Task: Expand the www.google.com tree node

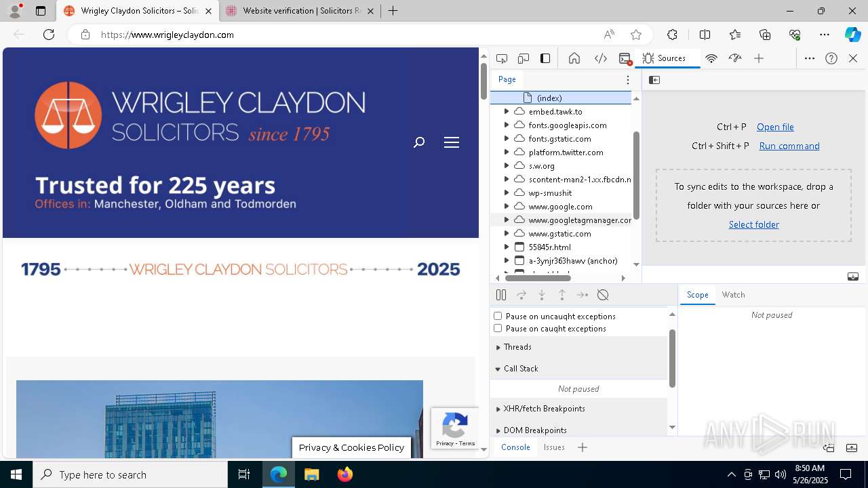Action: pyautogui.click(x=507, y=206)
